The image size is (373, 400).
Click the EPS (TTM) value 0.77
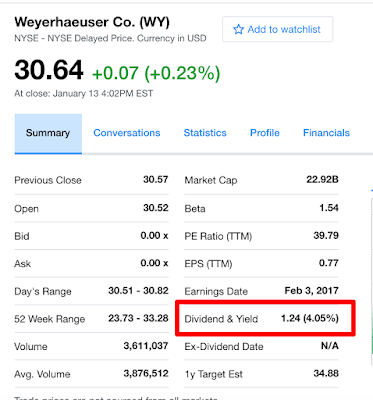pos(329,263)
